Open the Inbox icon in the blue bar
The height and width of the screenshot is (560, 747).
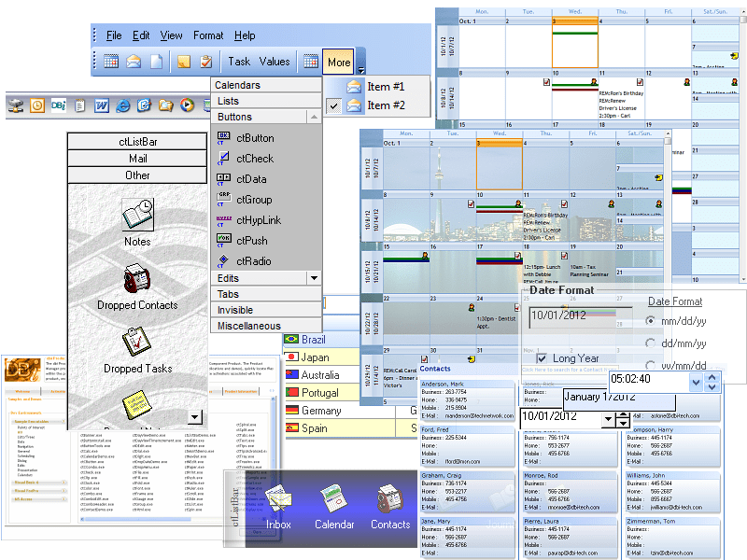click(278, 498)
